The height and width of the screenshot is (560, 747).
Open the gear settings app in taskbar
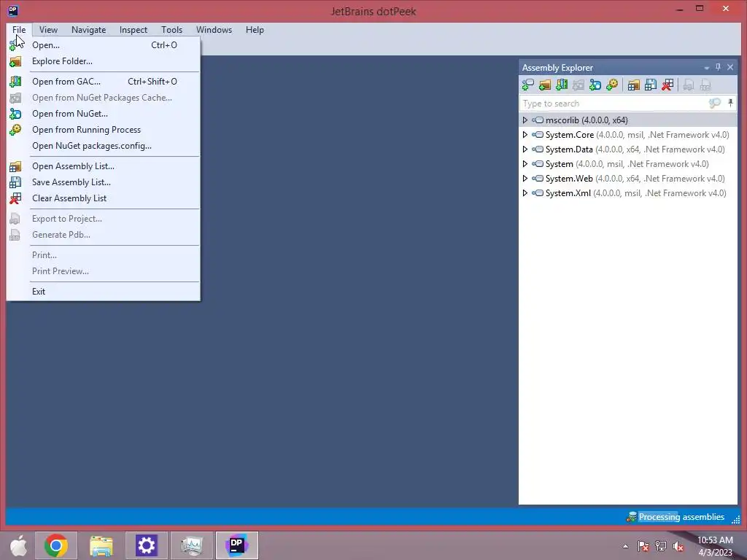(146, 545)
